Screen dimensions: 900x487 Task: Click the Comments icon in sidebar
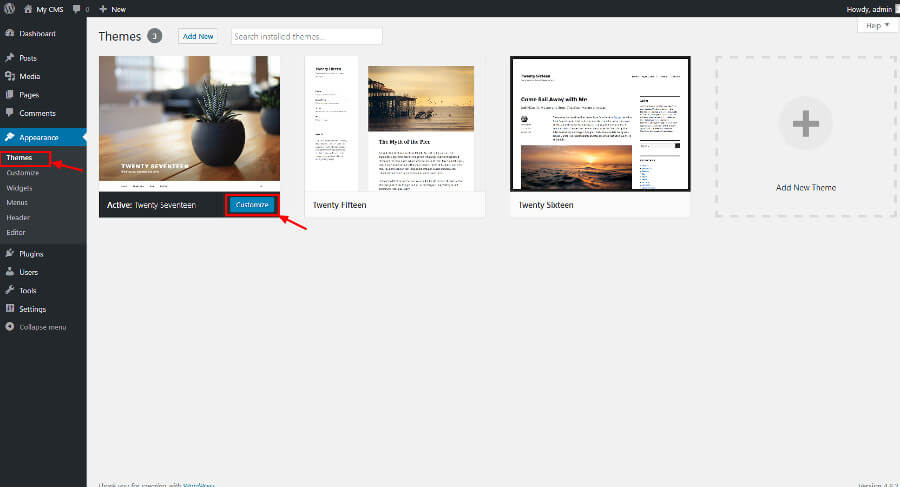point(9,113)
